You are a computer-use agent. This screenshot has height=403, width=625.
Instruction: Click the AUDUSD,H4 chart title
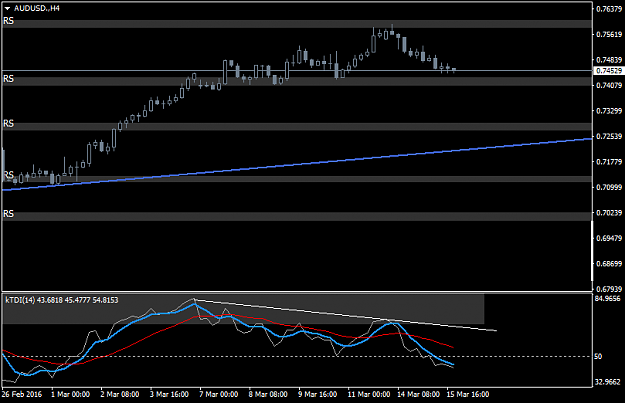click(37, 8)
